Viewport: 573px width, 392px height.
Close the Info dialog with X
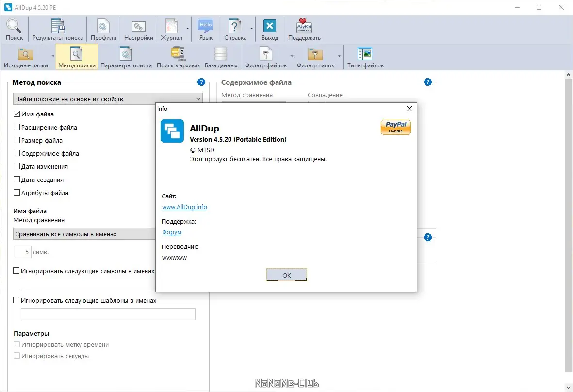pos(409,109)
